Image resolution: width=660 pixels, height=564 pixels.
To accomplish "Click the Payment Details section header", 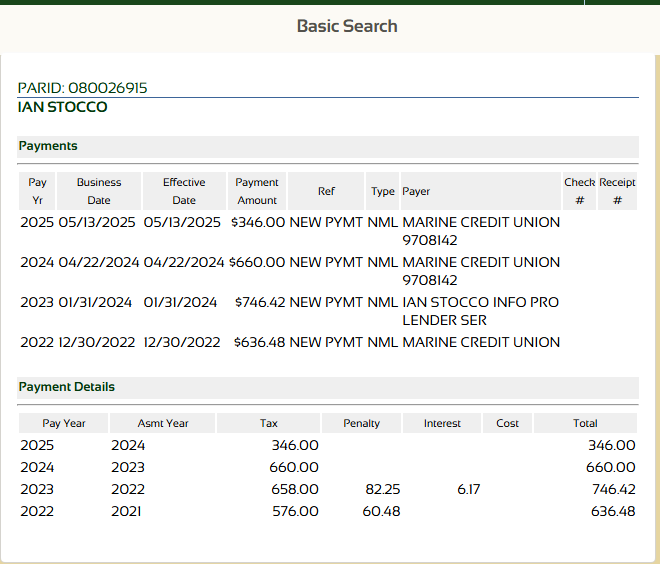I will tap(67, 387).
